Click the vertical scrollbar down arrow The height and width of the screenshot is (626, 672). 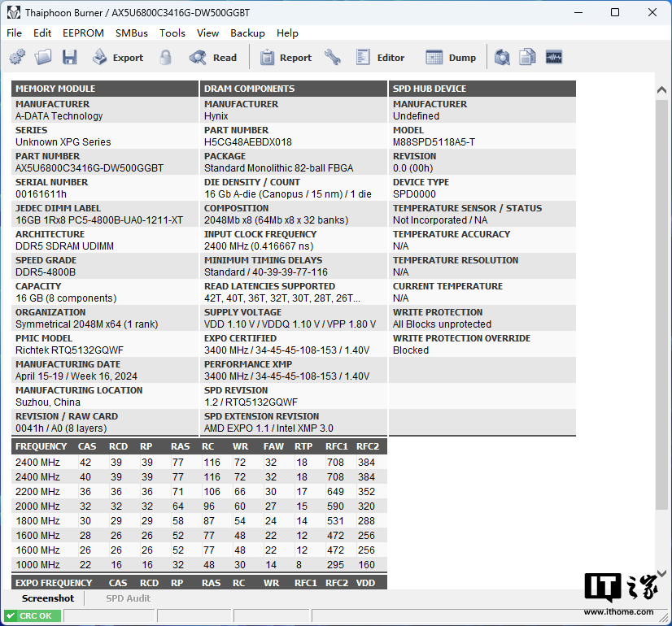663,573
